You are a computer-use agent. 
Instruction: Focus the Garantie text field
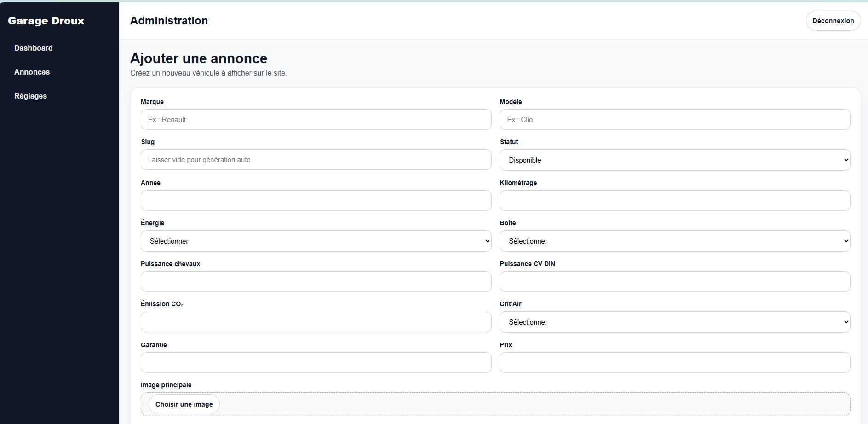(x=316, y=363)
